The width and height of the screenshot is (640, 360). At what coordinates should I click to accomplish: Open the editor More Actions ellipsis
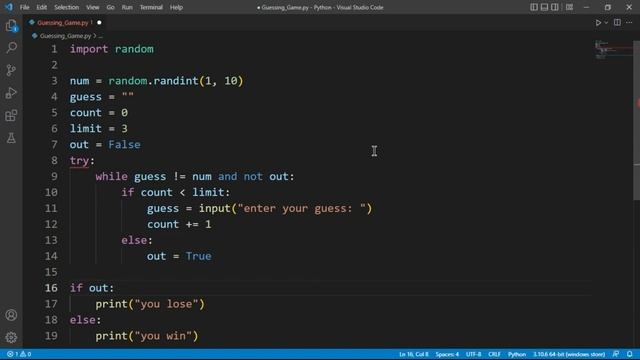pyautogui.click(x=629, y=23)
